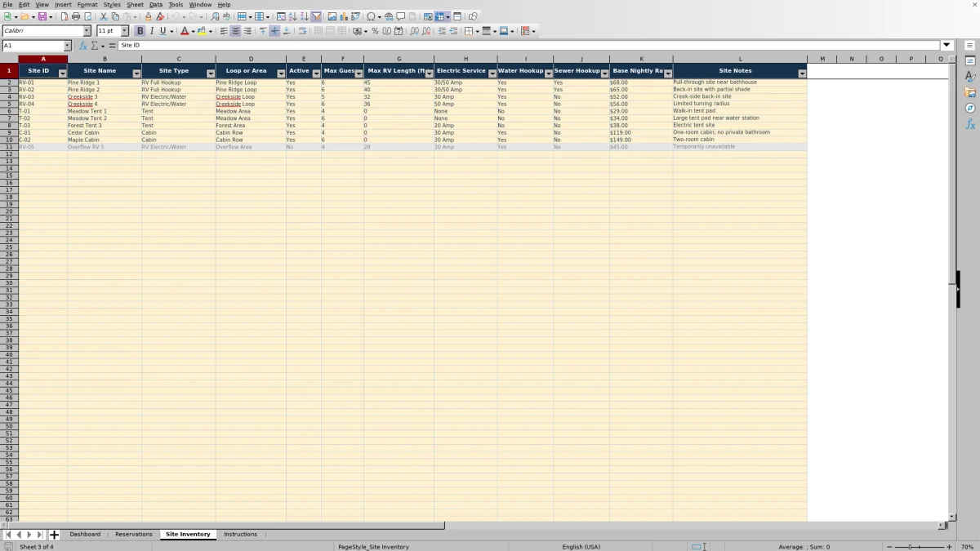
Task: Click the Define Print Area icon
Action: [428, 16]
